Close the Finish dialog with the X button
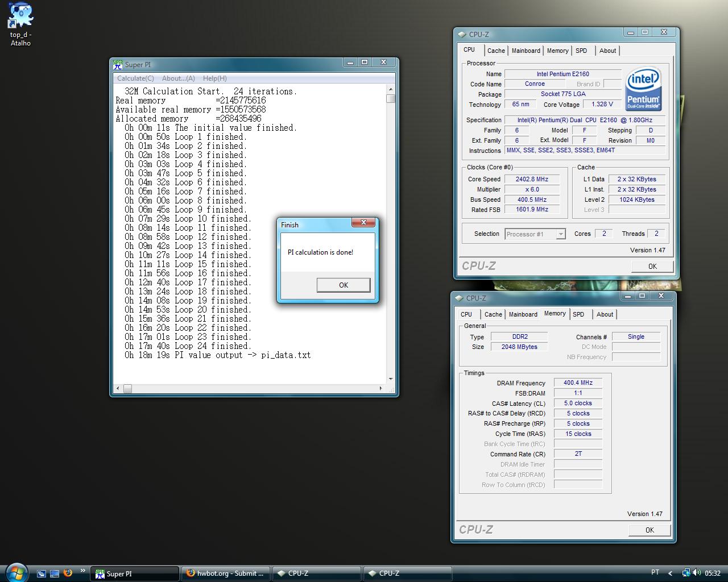 click(363, 222)
